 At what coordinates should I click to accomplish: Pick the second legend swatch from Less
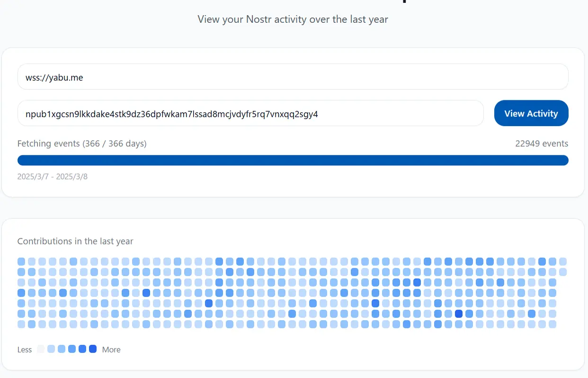tap(51, 349)
